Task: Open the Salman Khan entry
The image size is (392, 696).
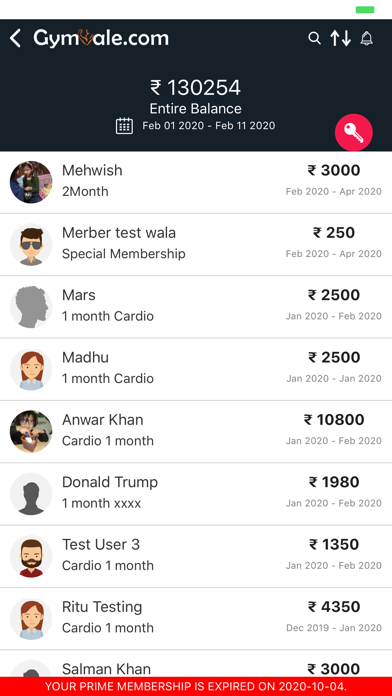Action: pyautogui.click(x=196, y=664)
